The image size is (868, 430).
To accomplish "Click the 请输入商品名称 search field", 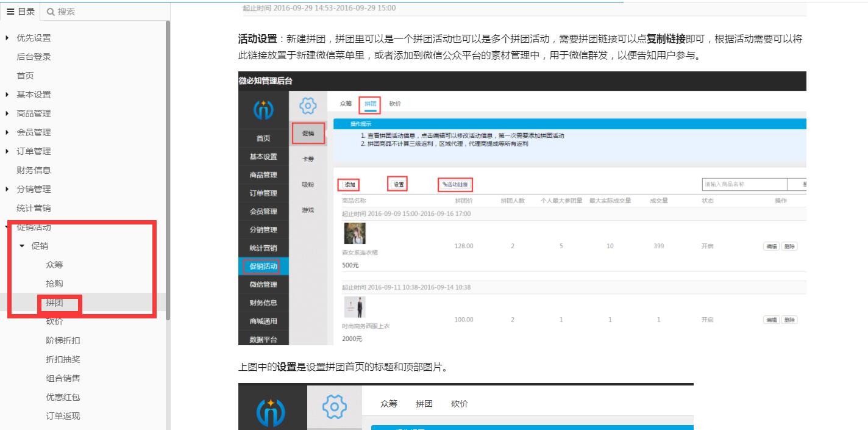I will 744,184.
